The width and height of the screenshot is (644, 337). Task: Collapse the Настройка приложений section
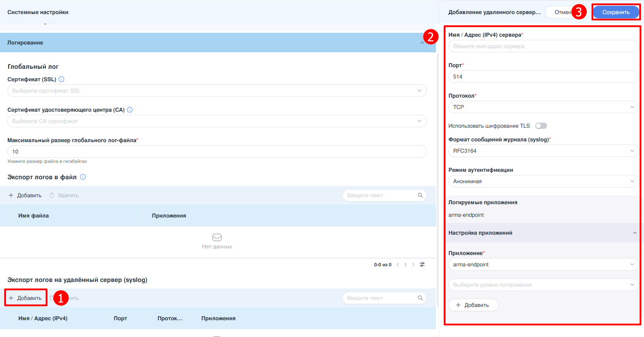[x=635, y=233]
